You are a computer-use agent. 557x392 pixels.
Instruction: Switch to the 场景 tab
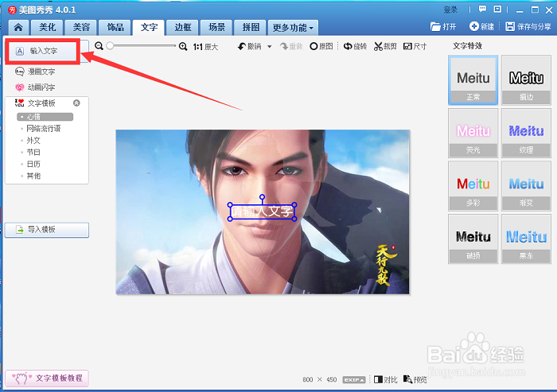pos(216,27)
